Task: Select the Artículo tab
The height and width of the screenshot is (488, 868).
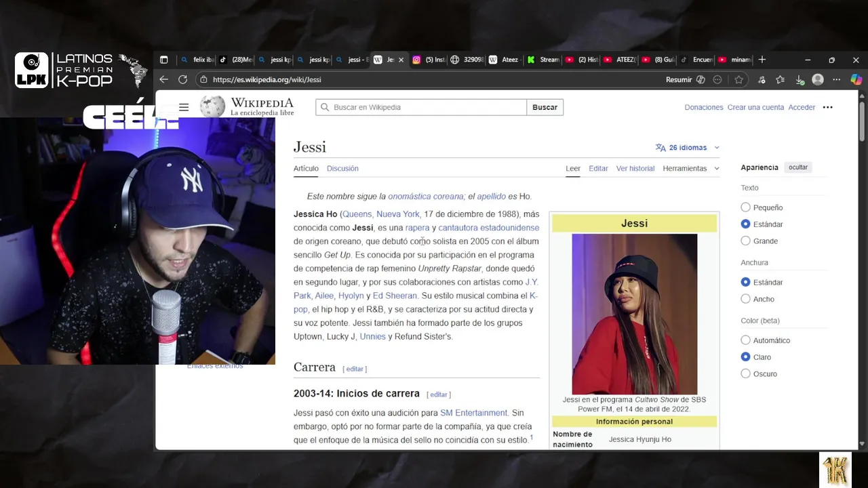Action: pyautogui.click(x=306, y=168)
